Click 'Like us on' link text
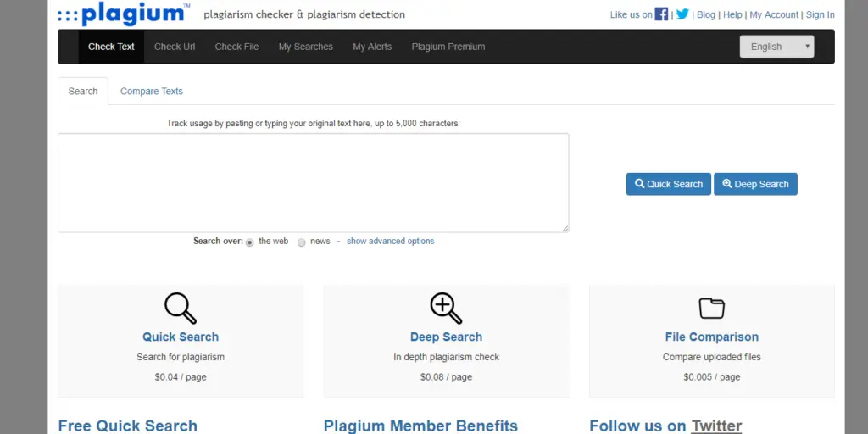 631,15
